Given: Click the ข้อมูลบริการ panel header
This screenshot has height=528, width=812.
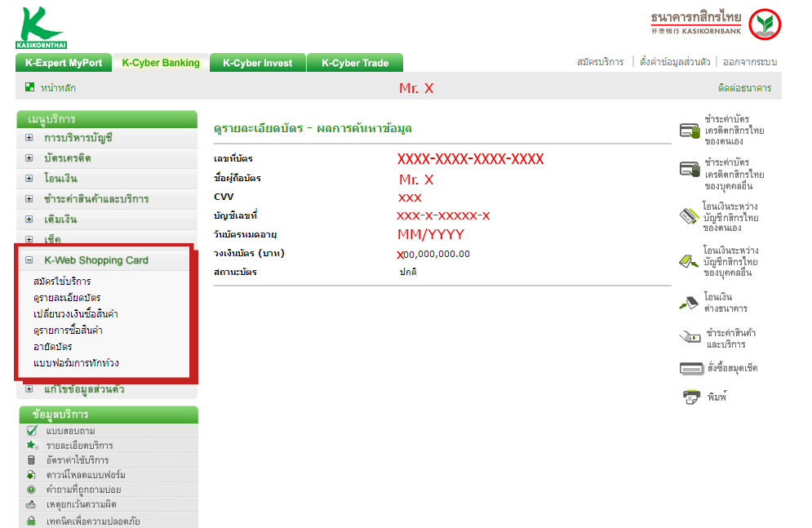Looking at the screenshot, I should pyautogui.click(x=109, y=414).
